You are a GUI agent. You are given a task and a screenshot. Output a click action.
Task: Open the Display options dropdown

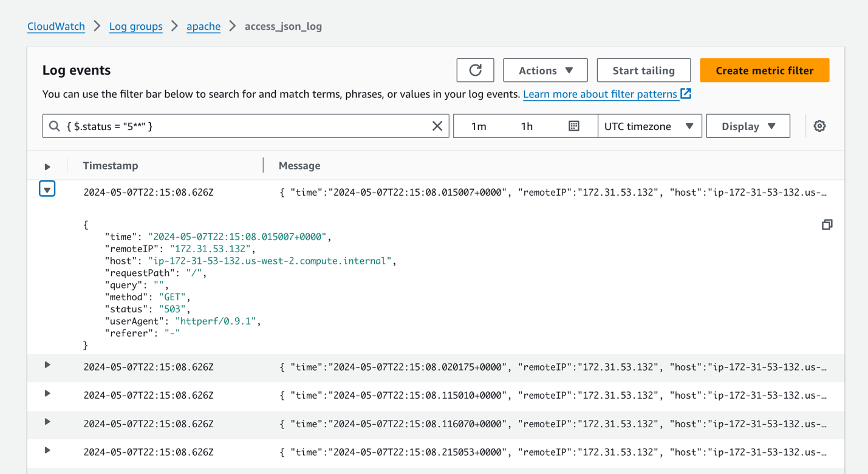tap(748, 126)
